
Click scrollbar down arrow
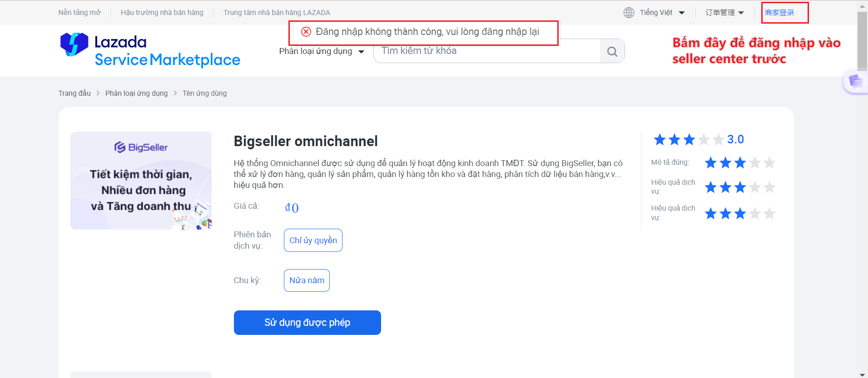pyautogui.click(x=862, y=374)
